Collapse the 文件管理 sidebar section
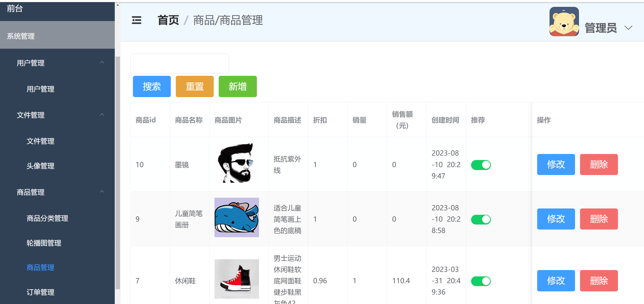The image size is (644, 304). [102, 115]
